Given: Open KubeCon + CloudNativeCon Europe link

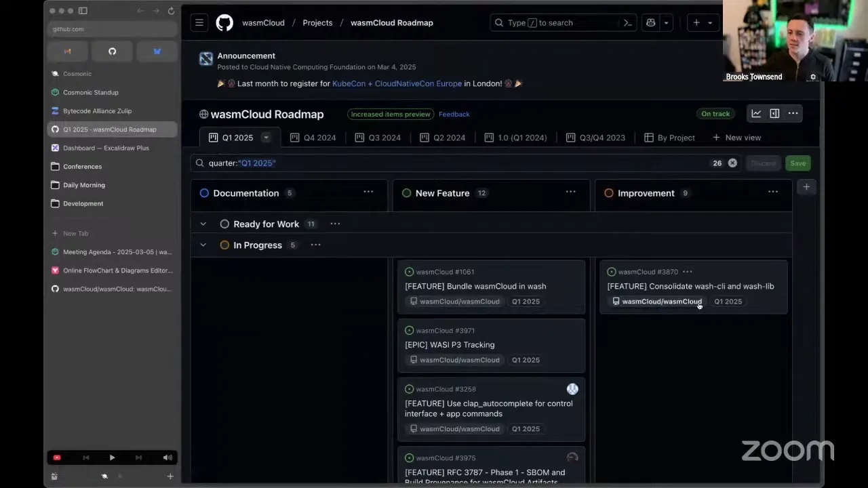Looking at the screenshot, I should pos(397,83).
